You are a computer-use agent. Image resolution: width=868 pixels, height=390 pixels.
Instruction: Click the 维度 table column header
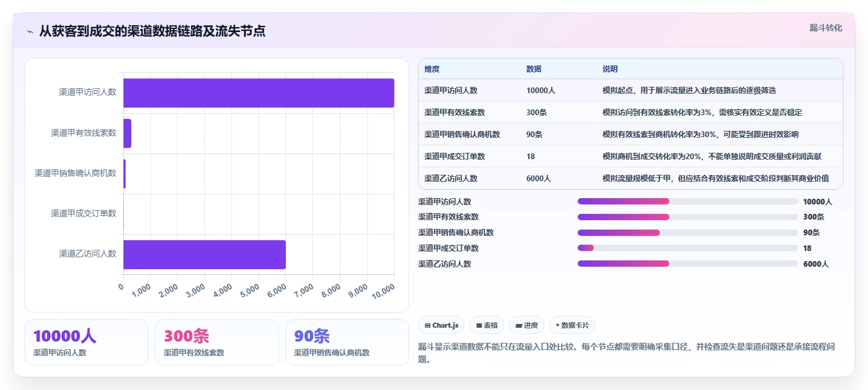[432, 69]
